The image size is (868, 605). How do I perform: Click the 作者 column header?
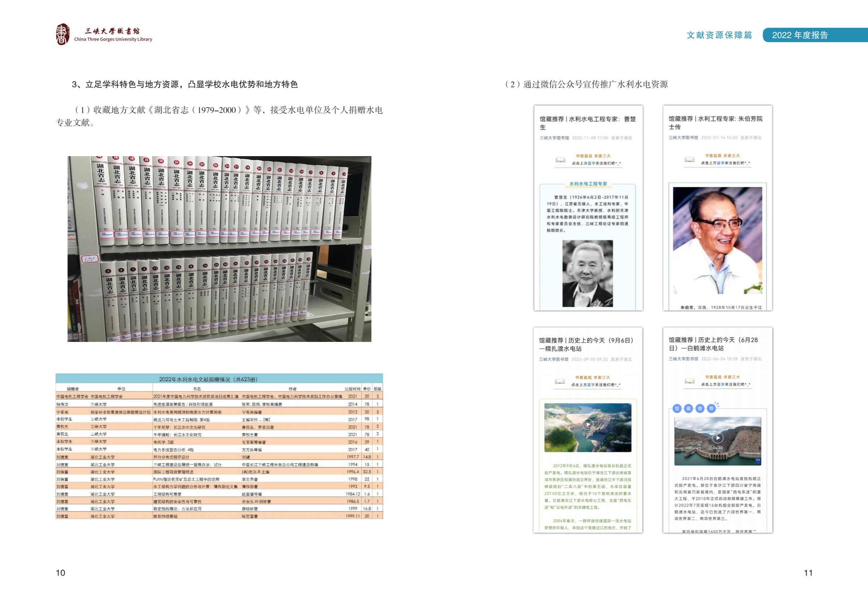point(293,389)
